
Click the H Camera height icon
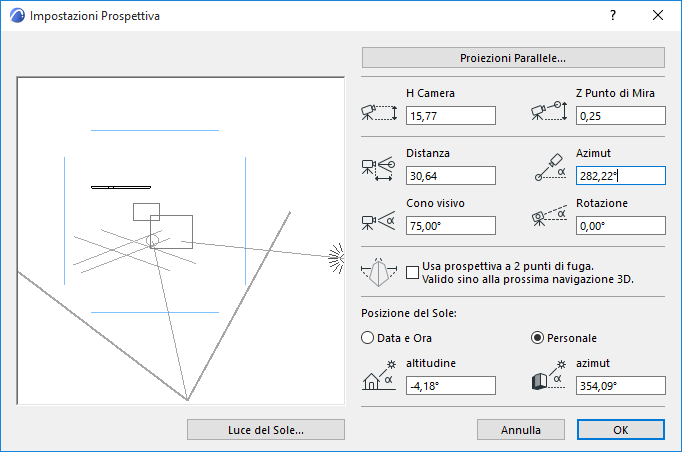[x=378, y=111]
